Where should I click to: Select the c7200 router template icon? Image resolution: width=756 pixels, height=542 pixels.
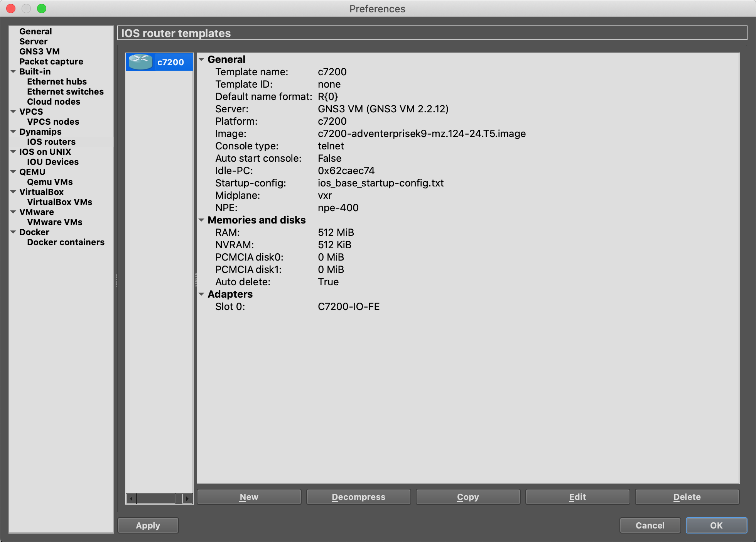pos(141,62)
